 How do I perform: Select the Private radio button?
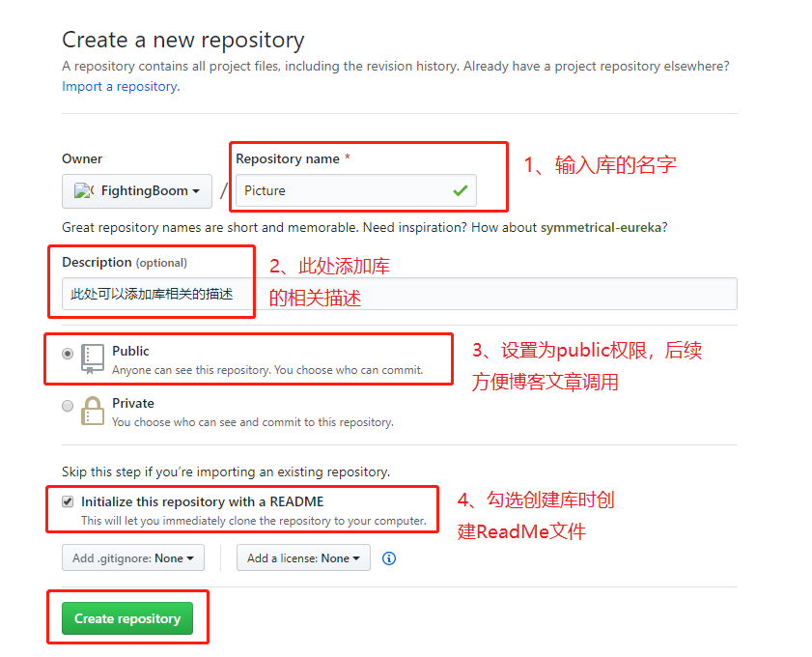pyautogui.click(x=68, y=406)
